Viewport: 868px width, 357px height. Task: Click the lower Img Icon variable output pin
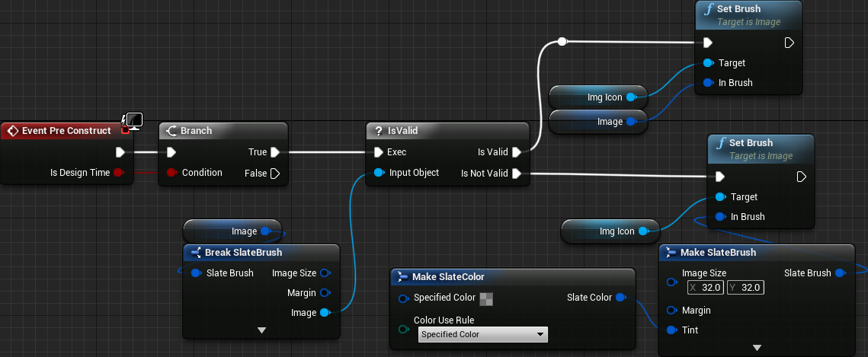(x=642, y=231)
